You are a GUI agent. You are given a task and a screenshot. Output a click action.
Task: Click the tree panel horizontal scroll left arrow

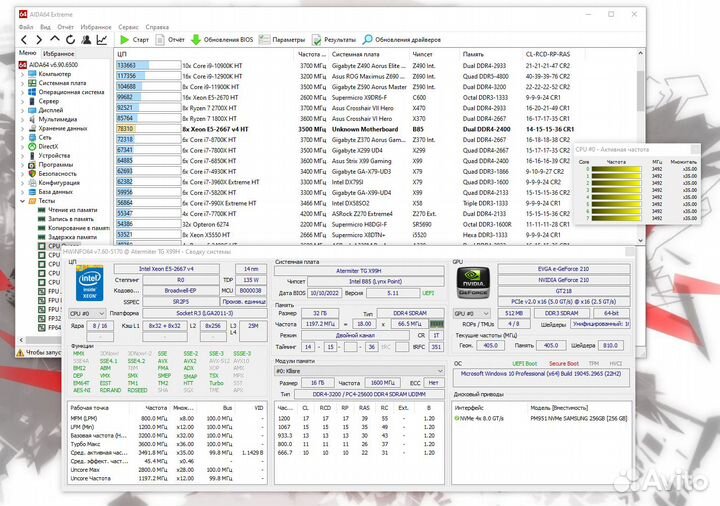coord(21,340)
